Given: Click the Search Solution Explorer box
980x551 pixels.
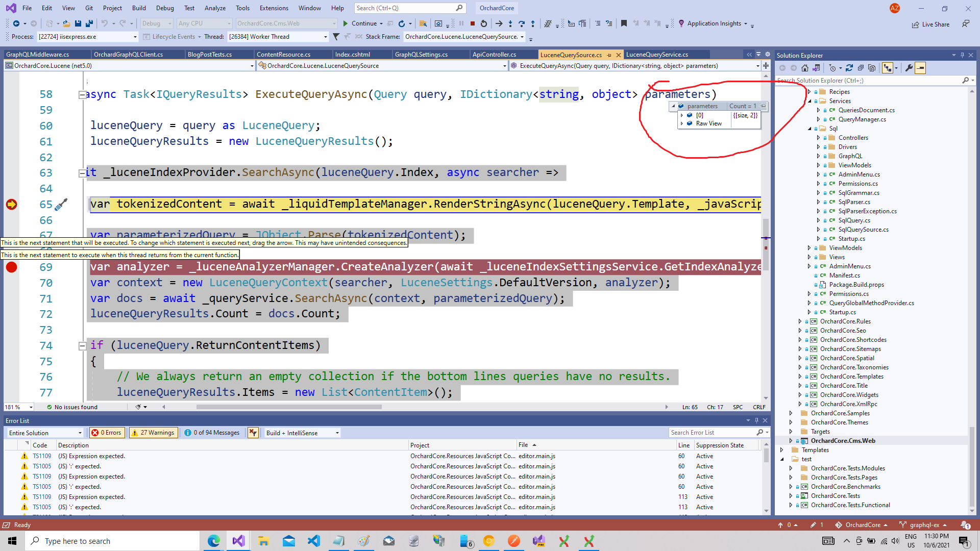Looking at the screenshot, I should pyautogui.click(x=868, y=80).
